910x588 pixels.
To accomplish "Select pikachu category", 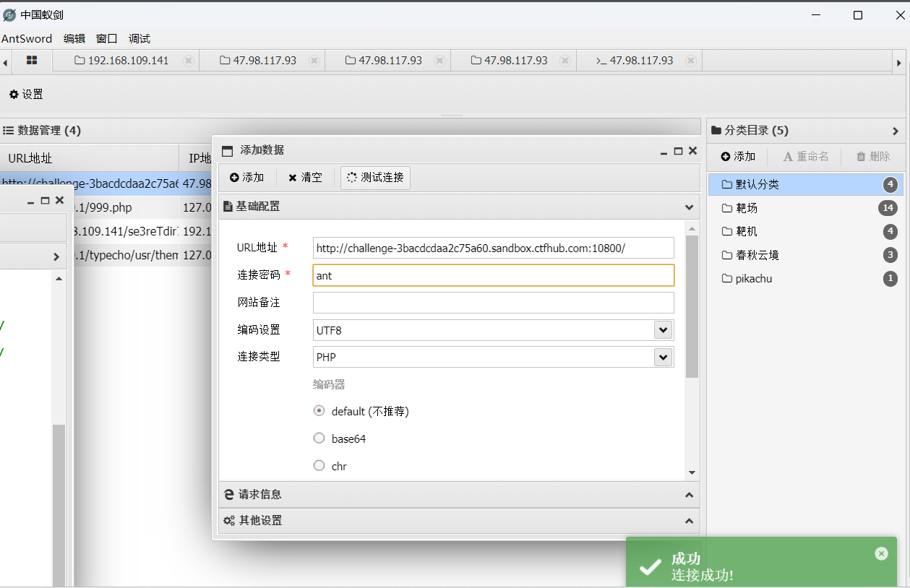I will coord(806,278).
